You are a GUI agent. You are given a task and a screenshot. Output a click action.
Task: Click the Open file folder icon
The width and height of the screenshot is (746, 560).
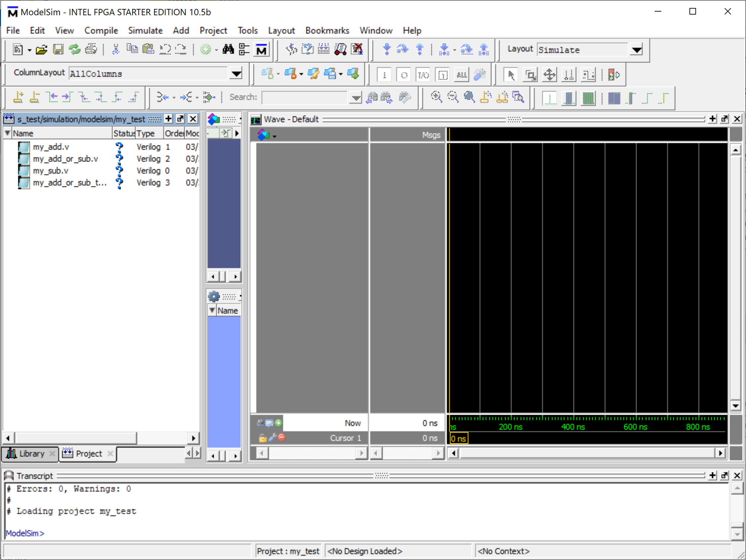(41, 50)
